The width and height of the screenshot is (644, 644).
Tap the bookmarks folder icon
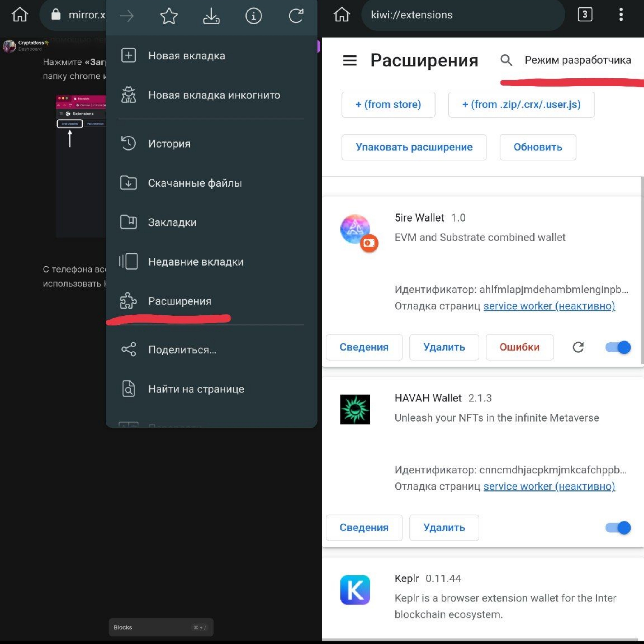tap(128, 222)
